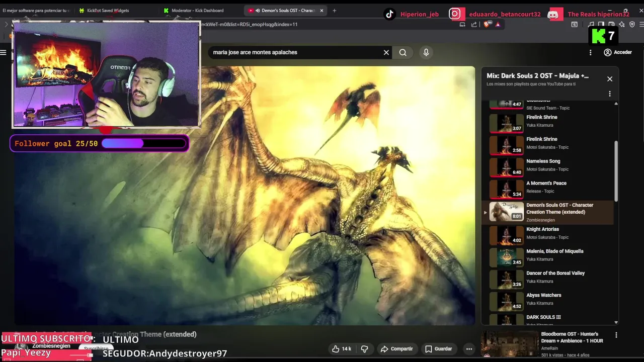The height and width of the screenshot is (362, 644).
Task: Click the Mix: Dark Souls 2 OST title
Action: pos(537,76)
